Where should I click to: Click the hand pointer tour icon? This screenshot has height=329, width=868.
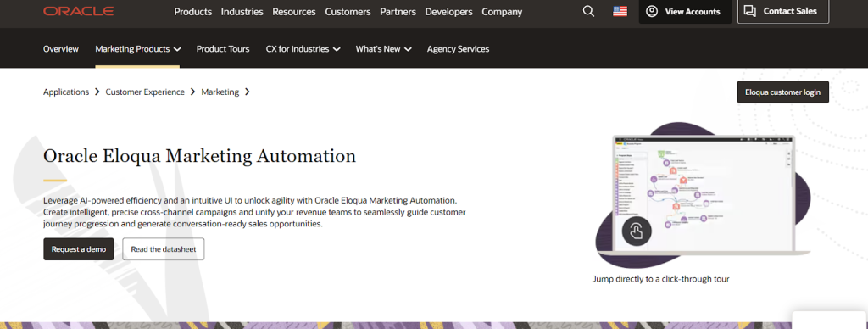coord(637,231)
